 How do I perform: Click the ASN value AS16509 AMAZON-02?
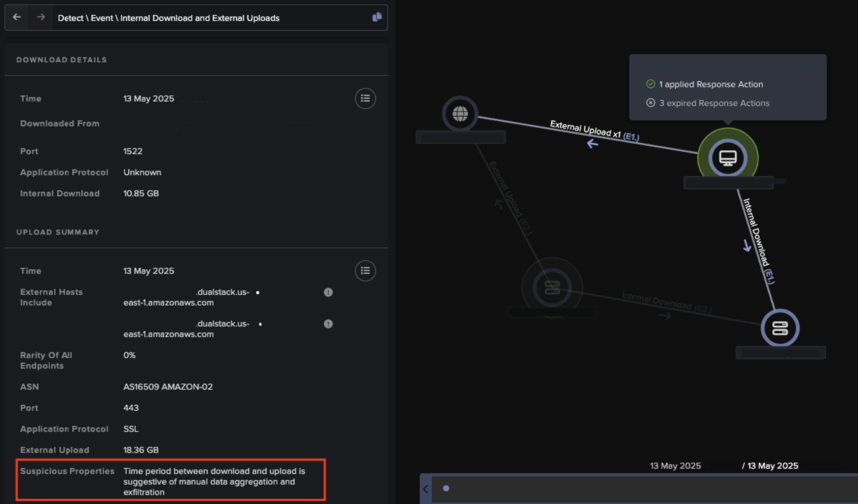[168, 387]
